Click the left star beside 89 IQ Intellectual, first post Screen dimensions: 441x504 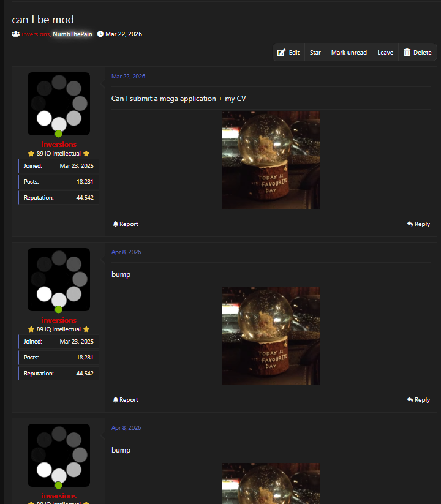31,154
